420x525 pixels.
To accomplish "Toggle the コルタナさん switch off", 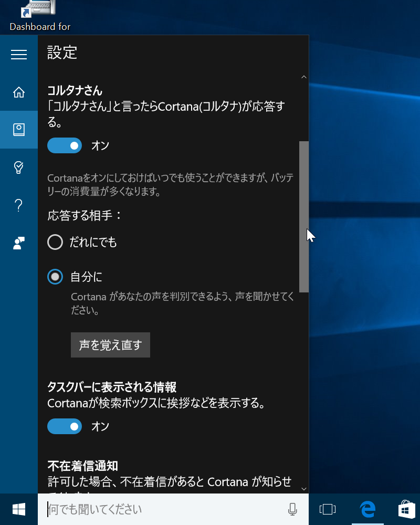I will coord(64,145).
